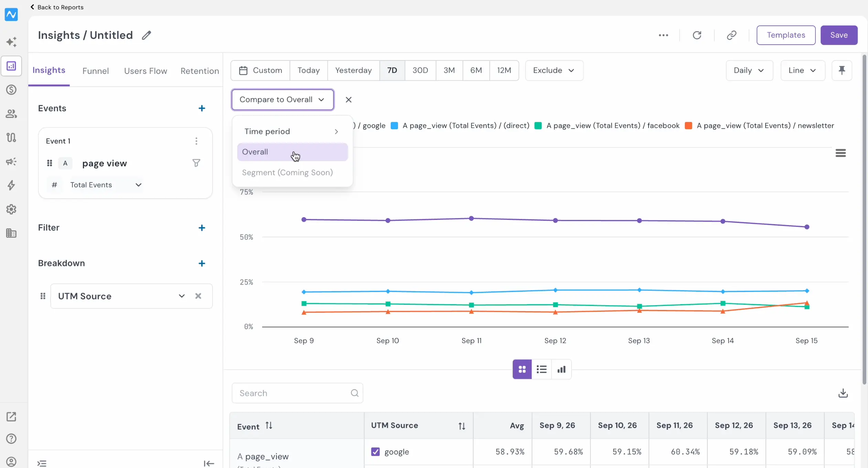Open the sidebar revenue dollar icon
868x468 pixels.
click(11, 90)
